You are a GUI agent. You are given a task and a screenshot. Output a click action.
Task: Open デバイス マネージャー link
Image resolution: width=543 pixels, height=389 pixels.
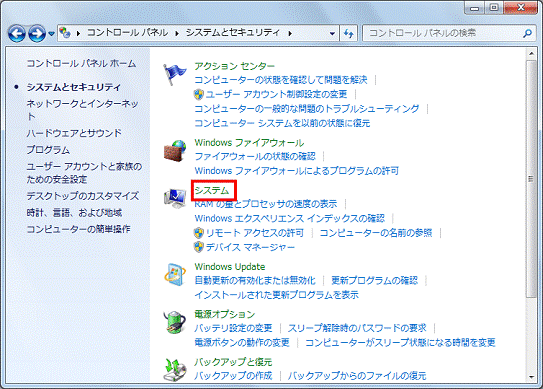click(250, 247)
